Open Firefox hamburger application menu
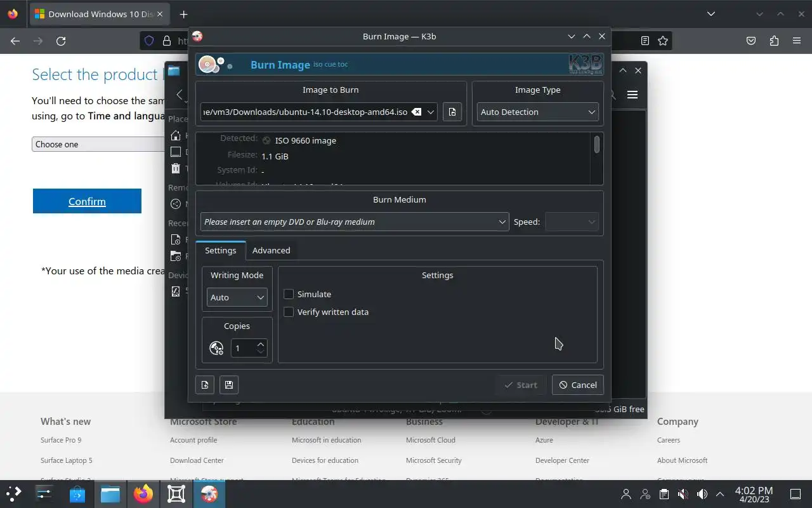Image resolution: width=812 pixels, height=508 pixels. [x=797, y=41]
